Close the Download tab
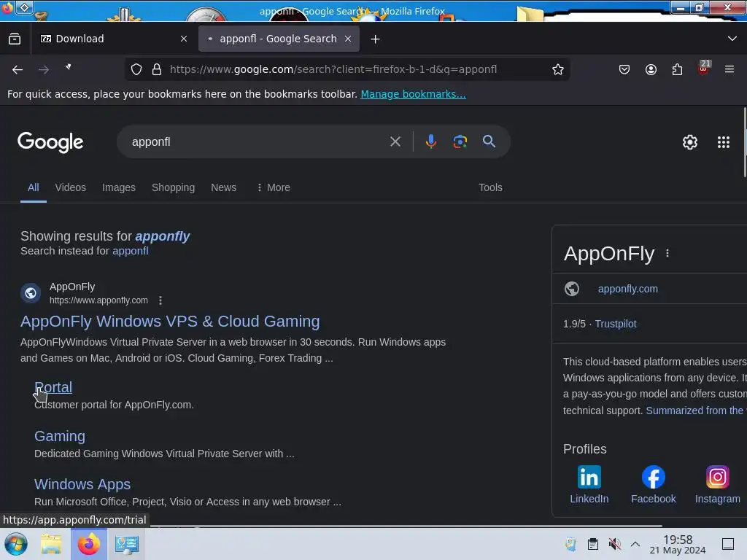The image size is (747, 560). [184, 39]
